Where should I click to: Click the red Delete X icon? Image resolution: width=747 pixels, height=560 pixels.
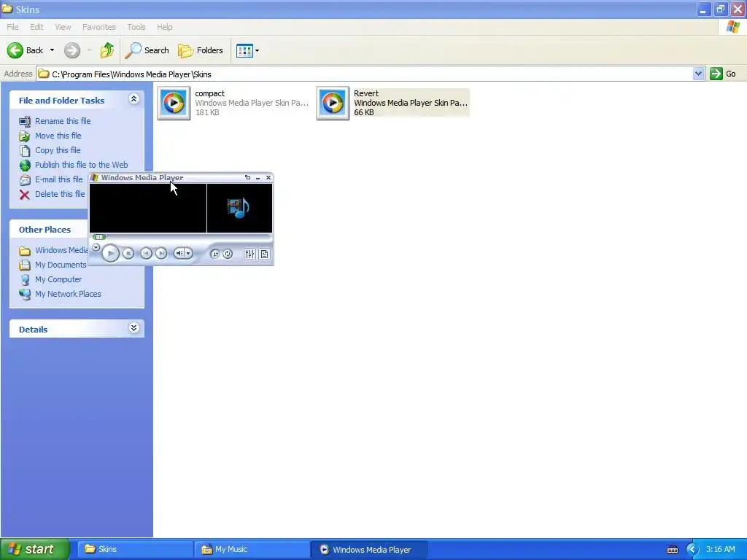24,194
